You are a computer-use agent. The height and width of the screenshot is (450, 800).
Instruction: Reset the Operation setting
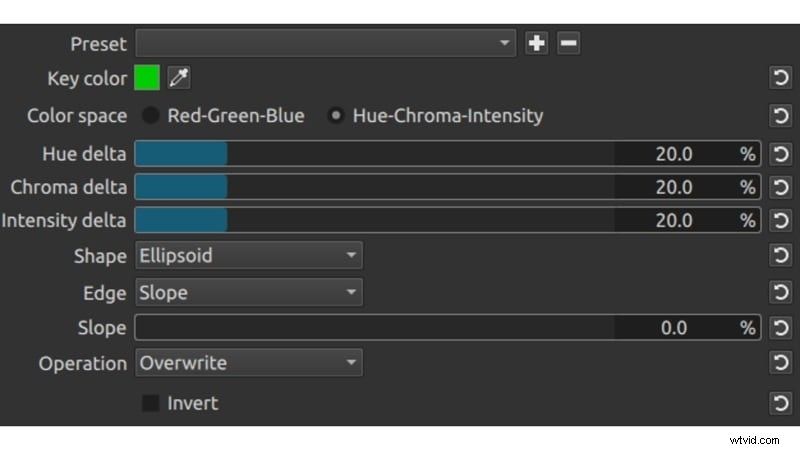781,364
